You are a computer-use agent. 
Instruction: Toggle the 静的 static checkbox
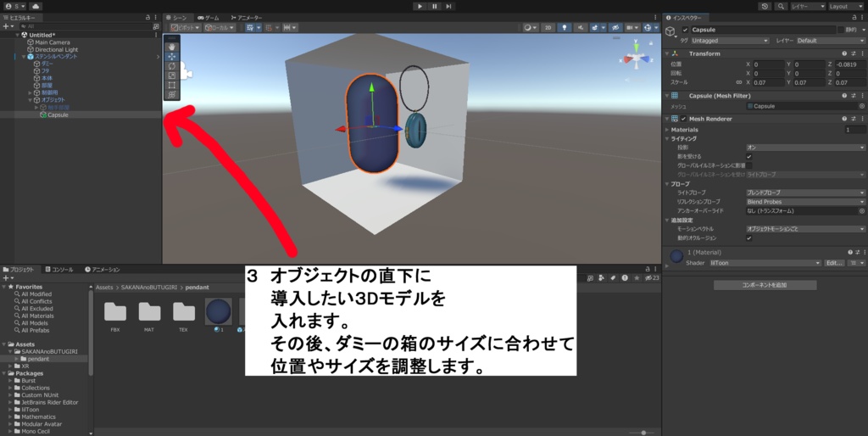tap(840, 30)
